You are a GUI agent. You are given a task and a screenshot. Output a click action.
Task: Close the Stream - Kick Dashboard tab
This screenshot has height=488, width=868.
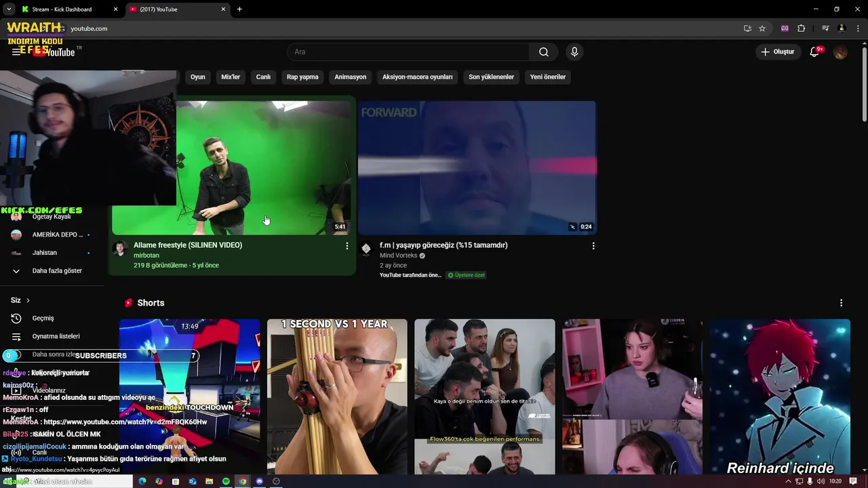(115, 9)
